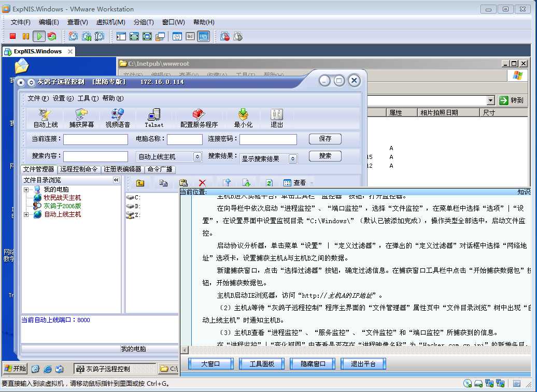Screen dimensions: 537x392
Task: Click the red X delete icon
Action: click(x=202, y=183)
